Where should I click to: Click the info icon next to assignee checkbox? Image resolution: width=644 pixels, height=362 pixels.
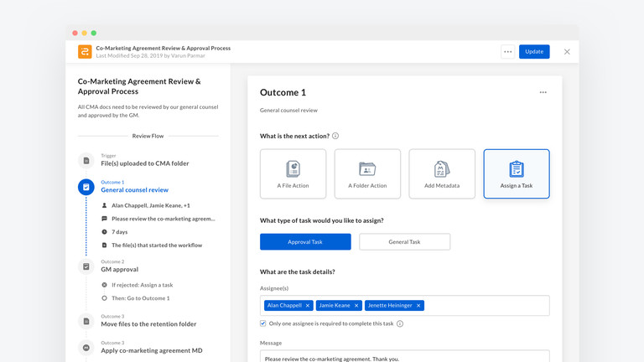(x=400, y=323)
